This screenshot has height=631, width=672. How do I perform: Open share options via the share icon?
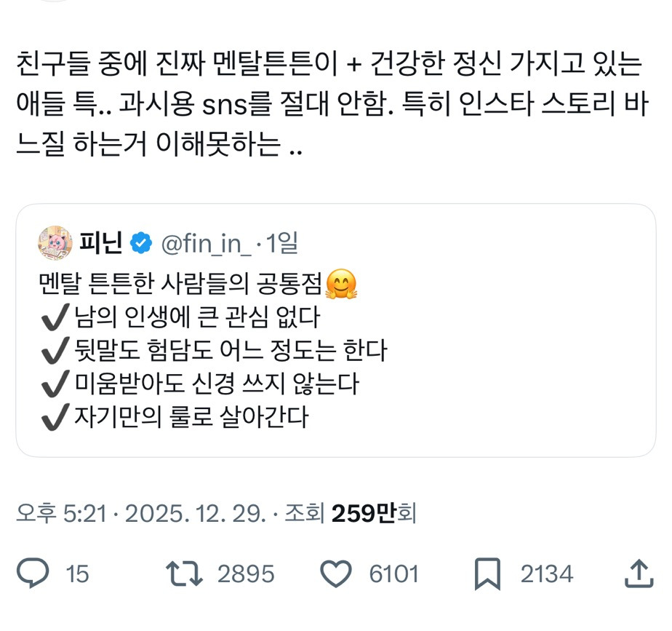pos(639,574)
